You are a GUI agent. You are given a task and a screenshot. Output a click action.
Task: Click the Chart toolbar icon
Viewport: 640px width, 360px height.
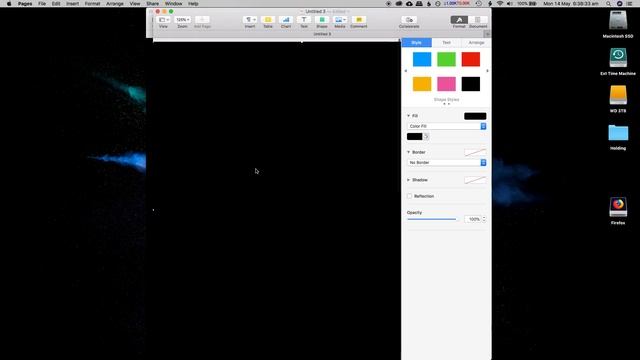click(x=286, y=20)
